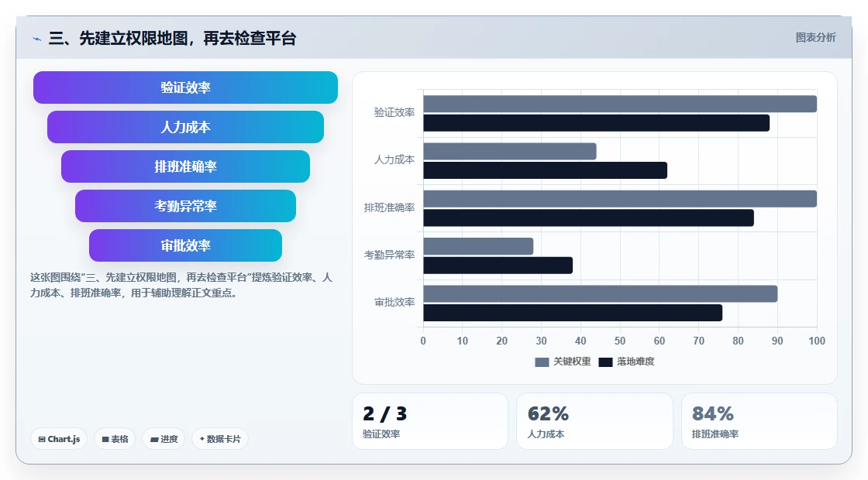Select the 审批效率 funnel stage
The width and height of the screenshot is (868, 480).
[x=185, y=245]
